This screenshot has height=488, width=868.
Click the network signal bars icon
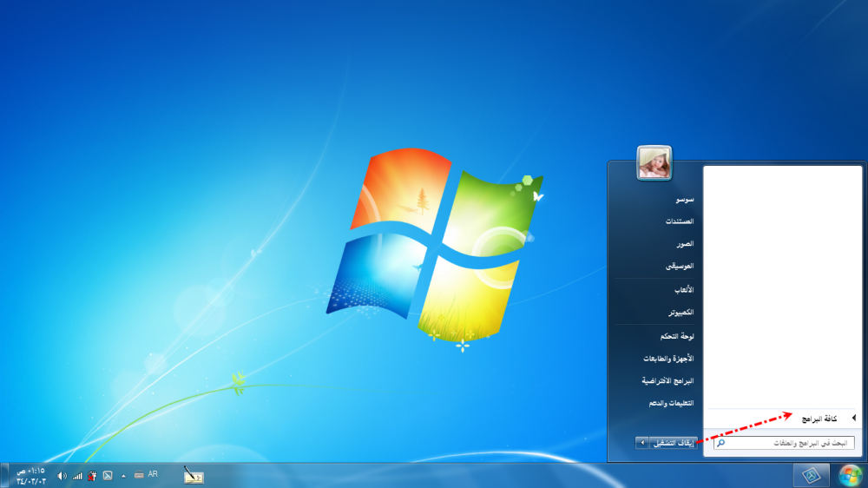click(x=77, y=476)
